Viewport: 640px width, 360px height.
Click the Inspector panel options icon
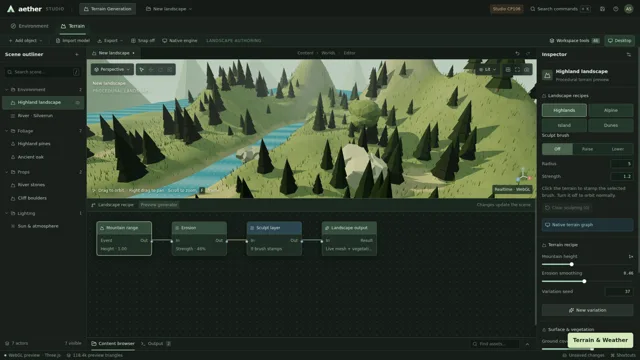point(629,54)
